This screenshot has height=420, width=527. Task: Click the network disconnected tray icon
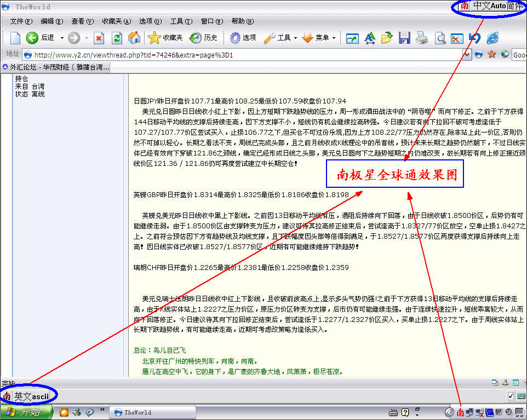coord(479,412)
